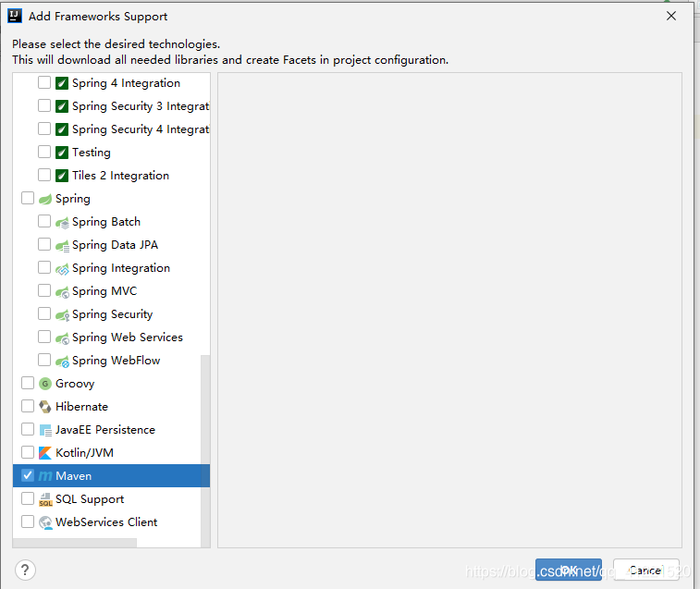Click the green check icon beside Spring 4 Integration

tap(62, 83)
